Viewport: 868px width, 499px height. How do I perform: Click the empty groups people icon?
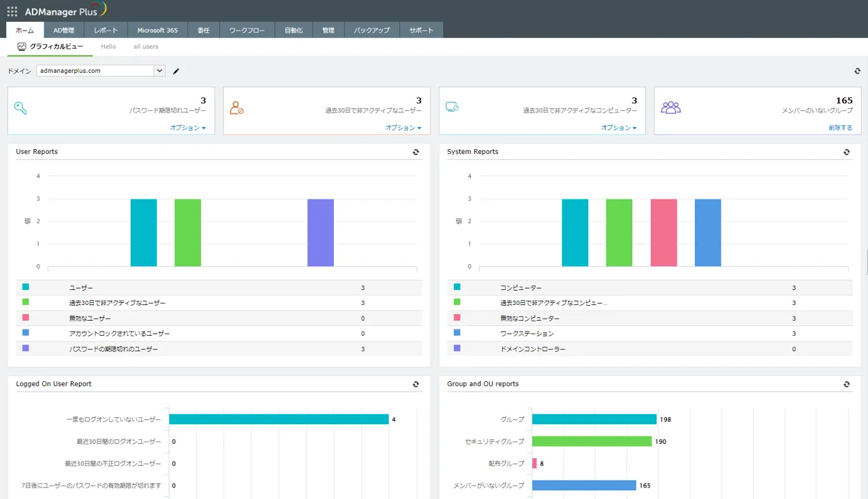pyautogui.click(x=670, y=108)
